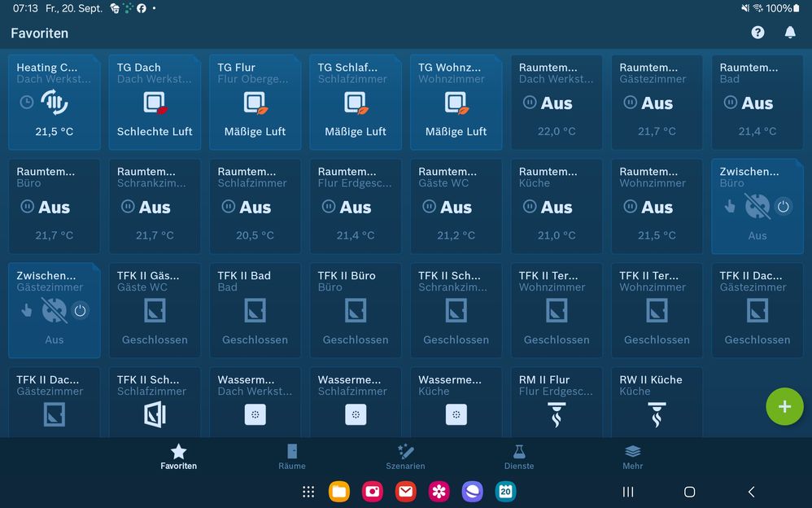Toggle power button on Zwischen... Gästezimmer tile

80,310
